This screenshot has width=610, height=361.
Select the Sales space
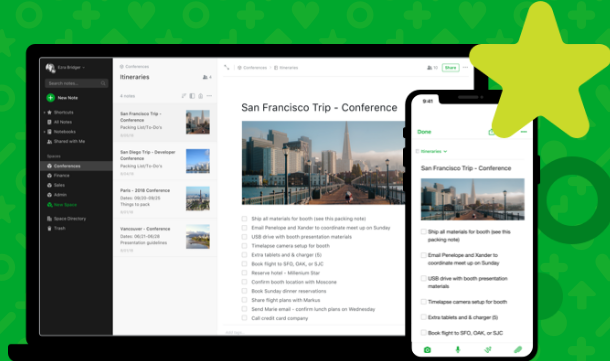pos(59,185)
